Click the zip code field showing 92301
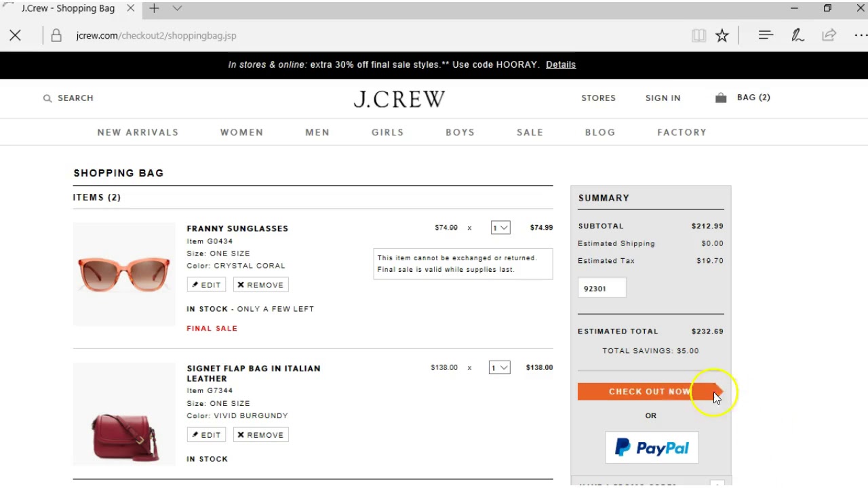Image resolution: width=868 pixels, height=488 pixels. click(x=602, y=288)
